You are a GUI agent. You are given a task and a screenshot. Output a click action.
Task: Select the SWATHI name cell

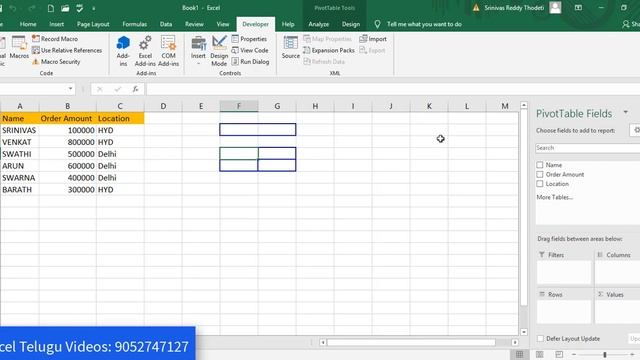20,154
